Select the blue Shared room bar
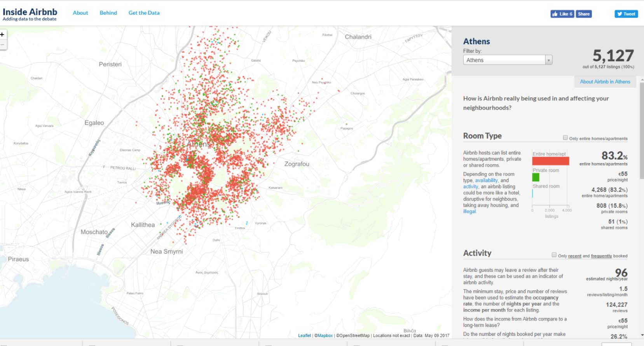The width and height of the screenshot is (644, 346). [532, 193]
